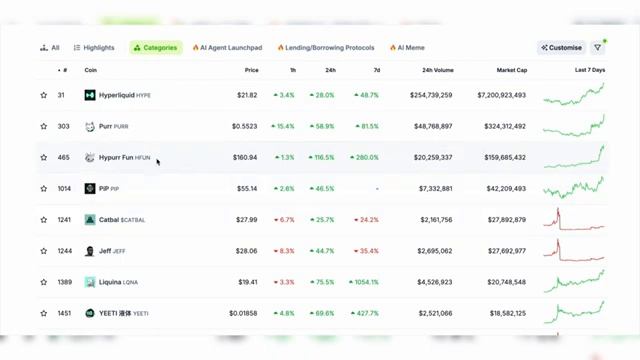
Task: Open the Purr 7-day sparkline
Action: click(x=574, y=126)
